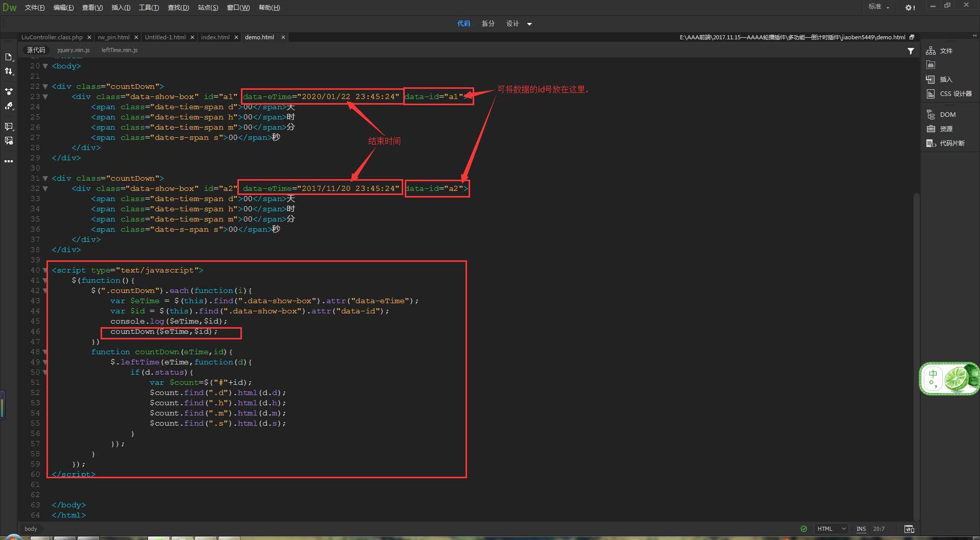The width and height of the screenshot is (980, 540).
Task: Show more tools via three-dots icon
Action: point(9,161)
